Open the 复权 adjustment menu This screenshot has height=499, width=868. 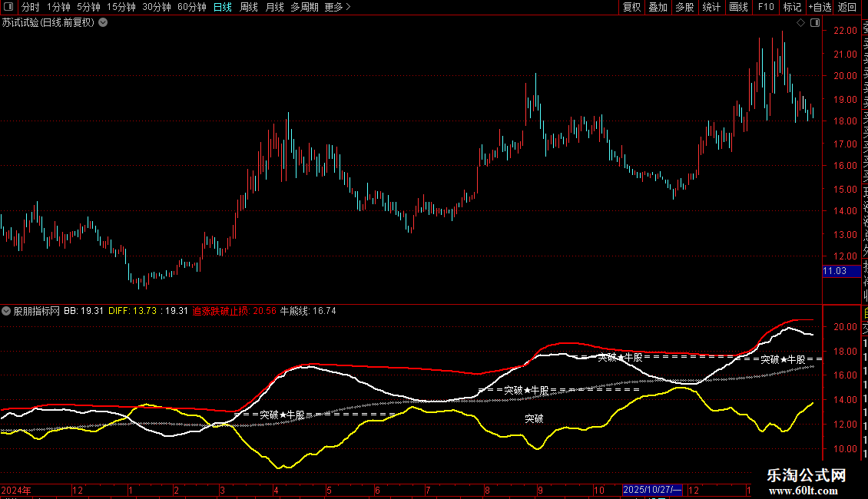point(631,7)
